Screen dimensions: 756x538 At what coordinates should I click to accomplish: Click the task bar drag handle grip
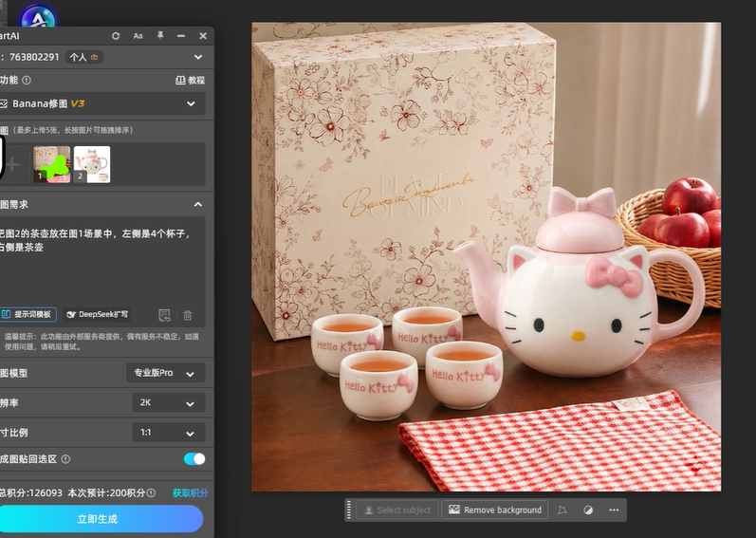point(350,510)
